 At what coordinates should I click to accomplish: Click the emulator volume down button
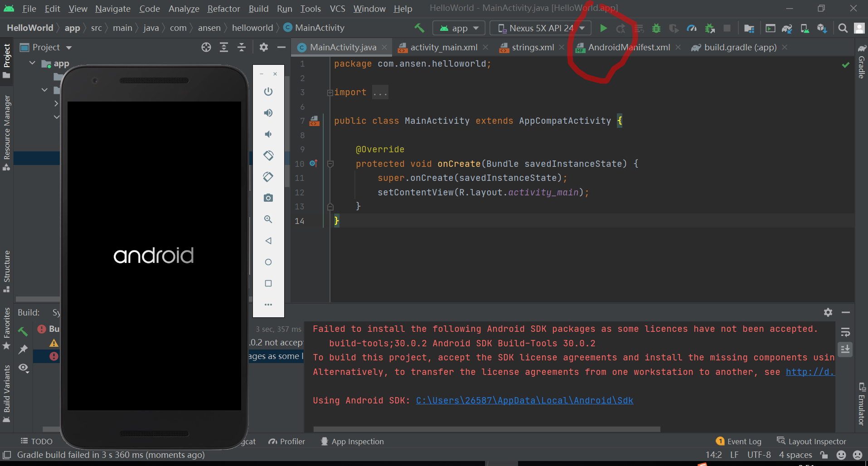[x=268, y=134]
